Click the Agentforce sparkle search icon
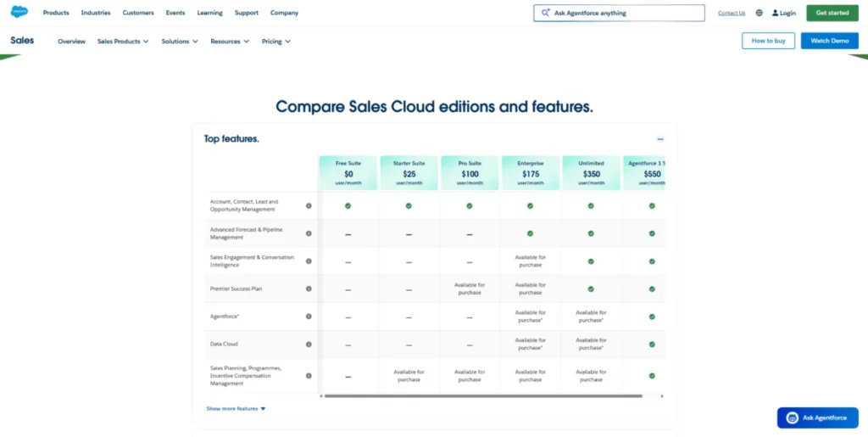868x437 pixels. (545, 12)
